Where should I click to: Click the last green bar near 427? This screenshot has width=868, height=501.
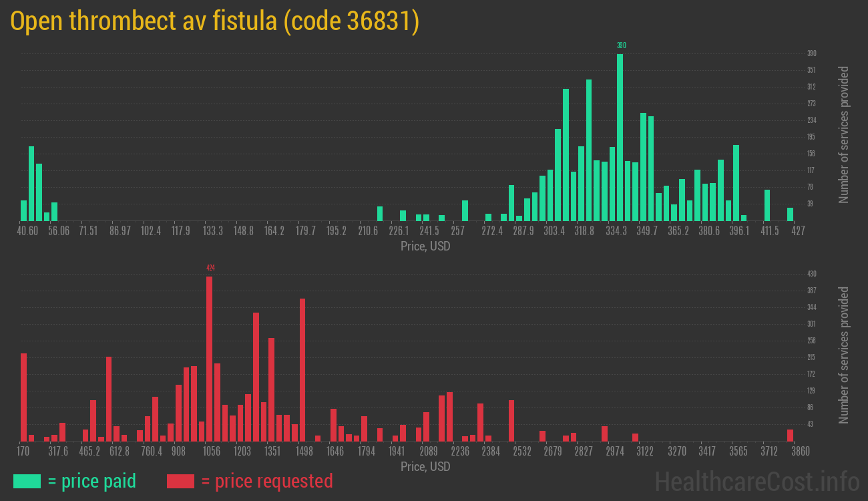pyautogui.click(x=790, y=214)
